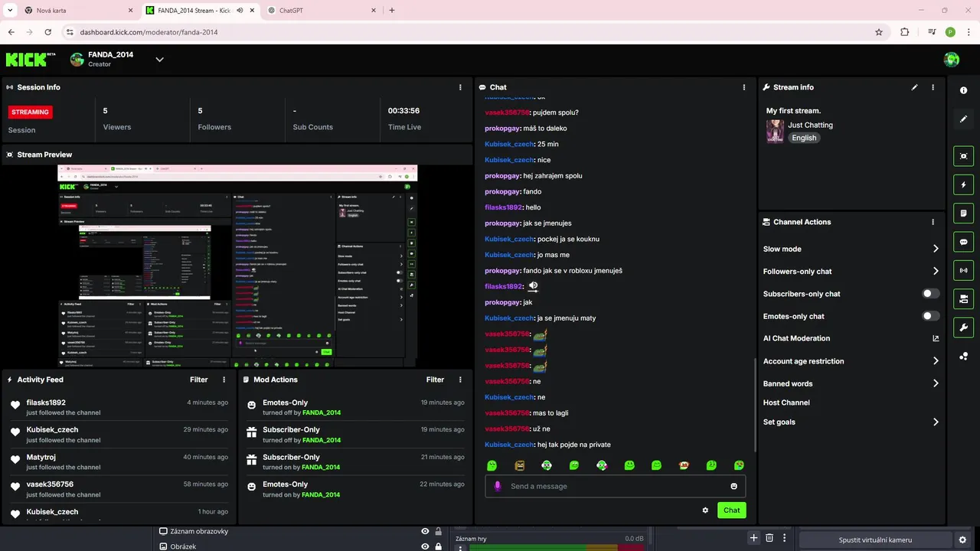Toggle visibility of Obrázek source

[x=425, y=546]
